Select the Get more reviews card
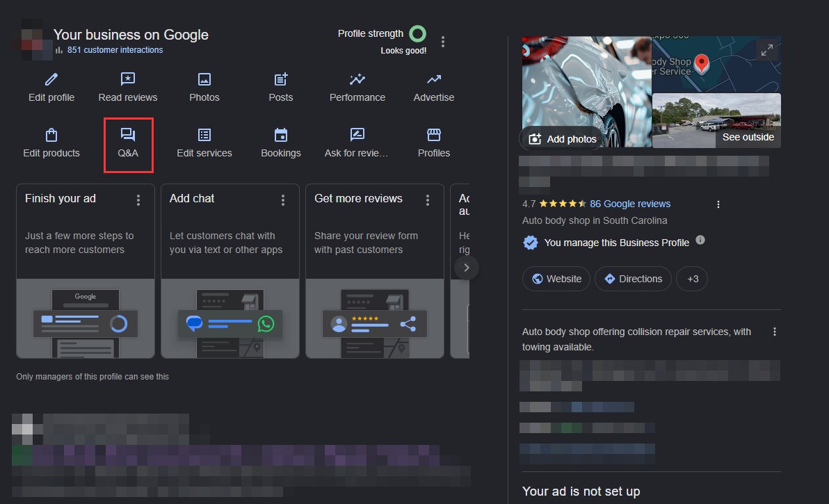The image size is (829, 504). (x=375, y=271)
